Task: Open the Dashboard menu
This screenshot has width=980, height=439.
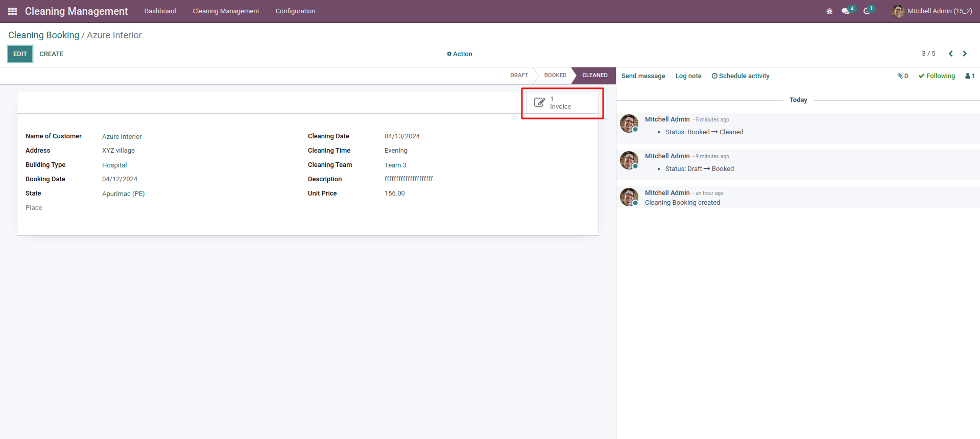Action: [x=160, y=11]
